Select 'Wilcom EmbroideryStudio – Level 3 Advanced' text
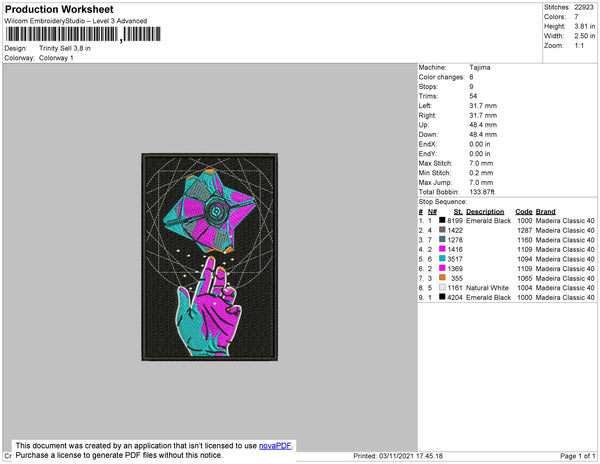Viewport: 600px width, 464px height. pyautogui.click(x=76, y=21)
